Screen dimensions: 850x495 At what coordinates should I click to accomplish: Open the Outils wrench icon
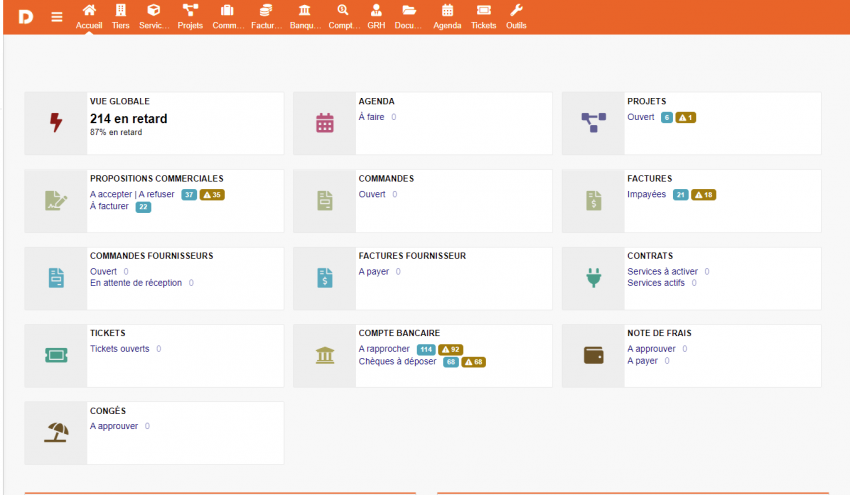516,11
